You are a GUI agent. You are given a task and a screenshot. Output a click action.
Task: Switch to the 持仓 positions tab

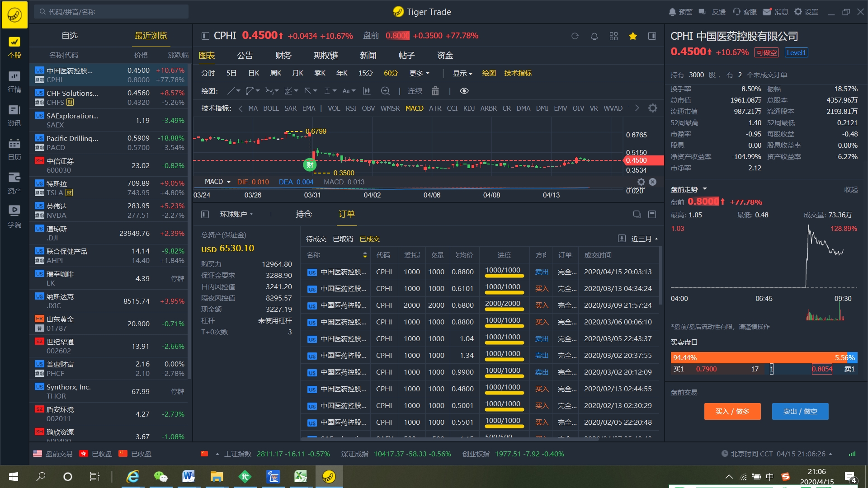[303, 214]
